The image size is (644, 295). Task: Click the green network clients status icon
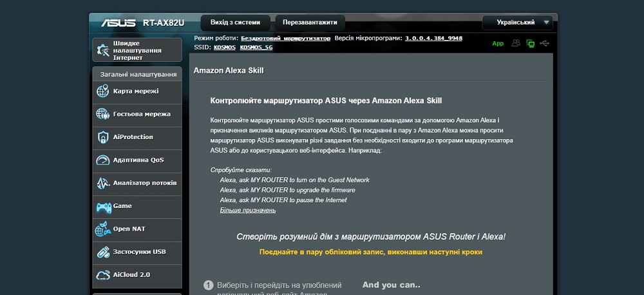tap(530, 43)
